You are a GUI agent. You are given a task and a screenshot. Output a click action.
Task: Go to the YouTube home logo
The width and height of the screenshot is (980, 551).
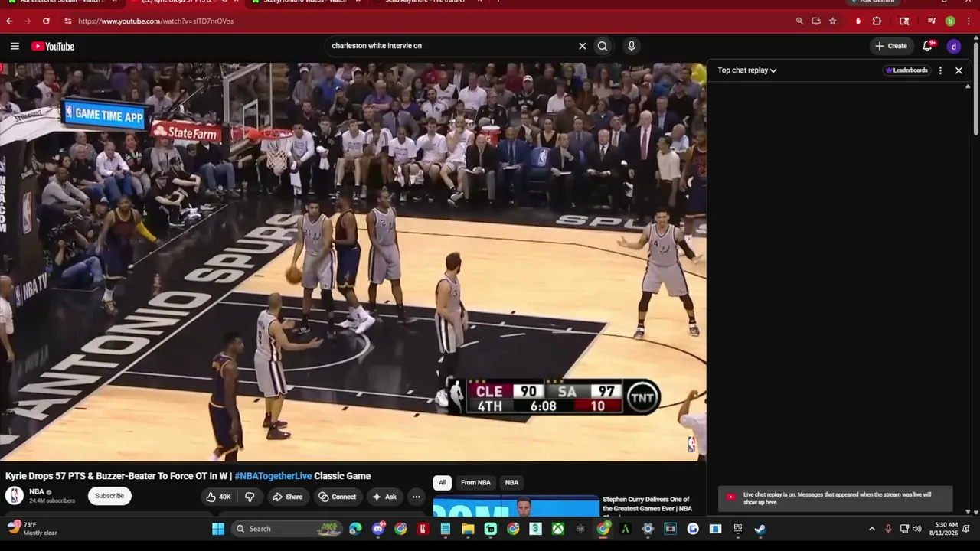[53, 46]
